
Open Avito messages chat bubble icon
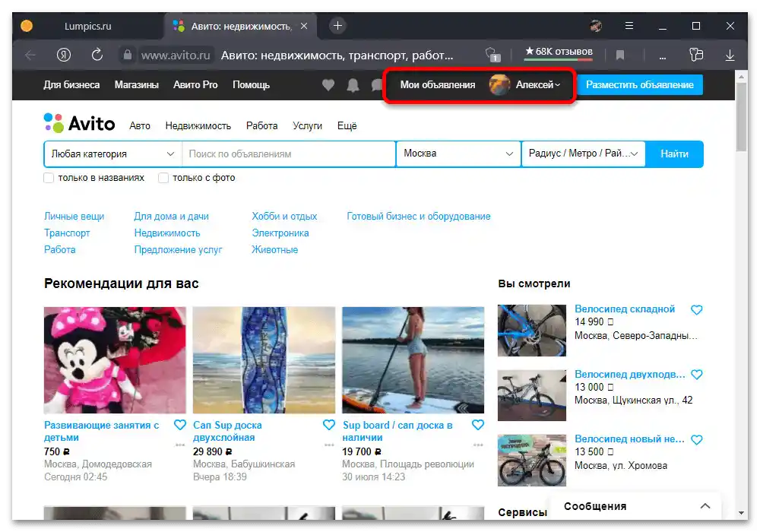377,85
